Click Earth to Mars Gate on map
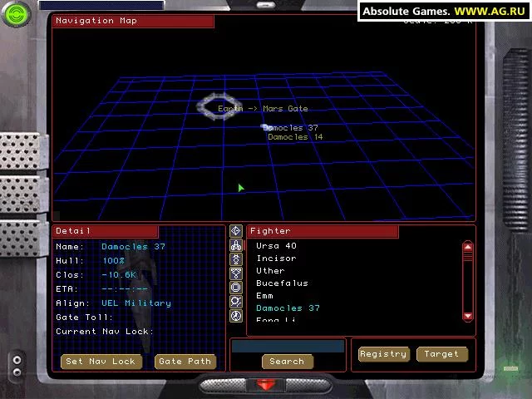This screenshot has width=532, height=399. coord(263,109)
